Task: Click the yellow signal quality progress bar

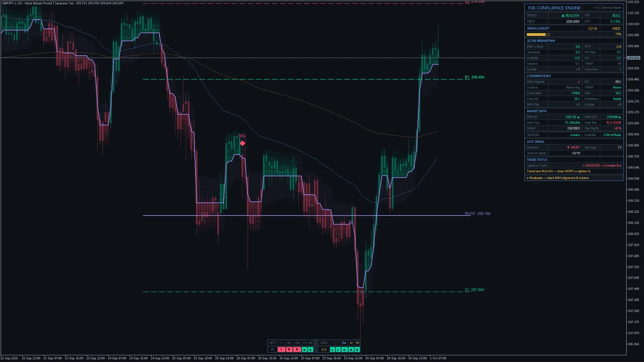Action: click(538, 34)
